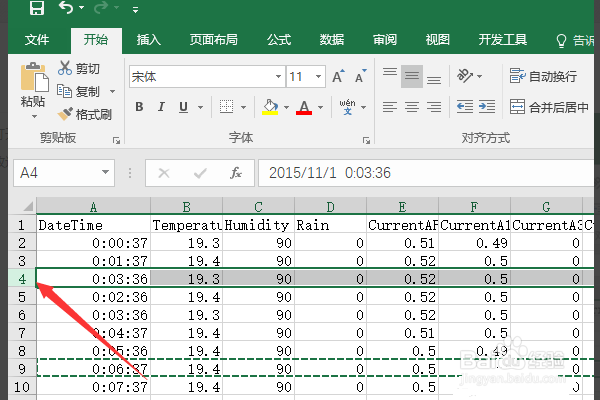
Task: Toggle bold formatting B
Action: [x=139, y=107]
